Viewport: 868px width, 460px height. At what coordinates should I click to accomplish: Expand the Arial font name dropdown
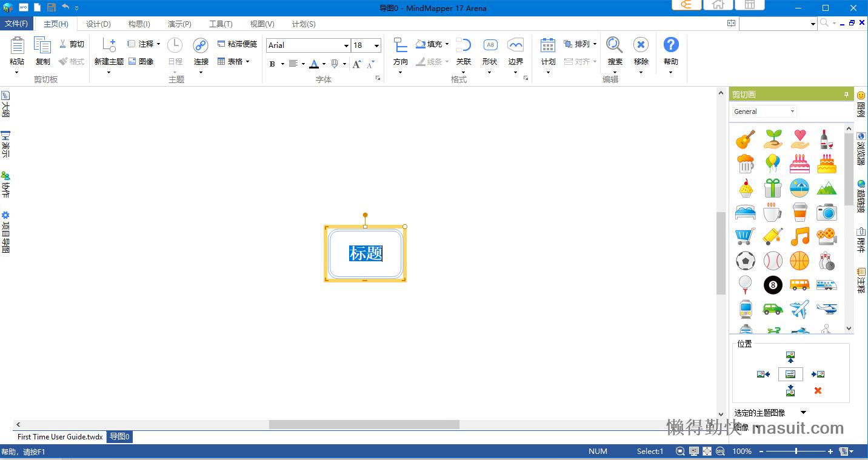click(346, 45)
